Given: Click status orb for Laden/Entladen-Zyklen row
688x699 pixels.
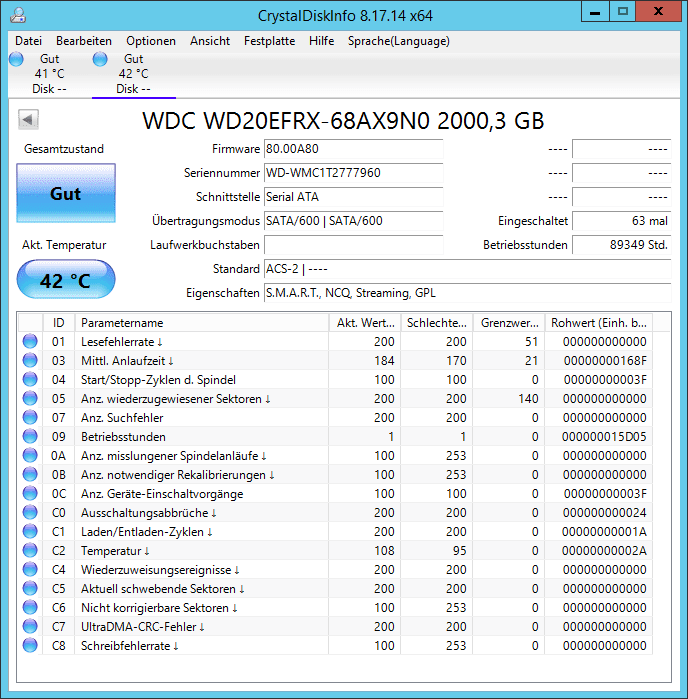Looking at the screenshot, I should click(30, 531).
